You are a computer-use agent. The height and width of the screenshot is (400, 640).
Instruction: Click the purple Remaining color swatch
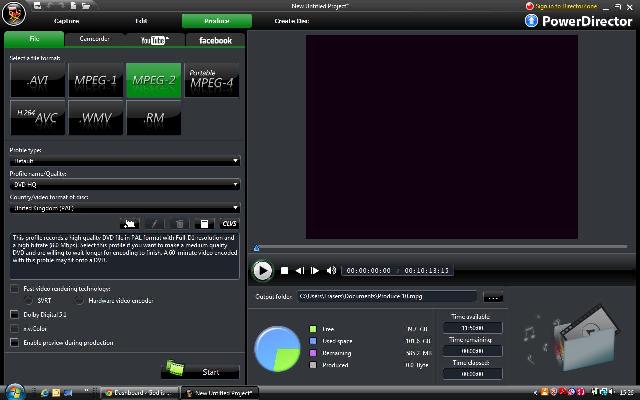313,353
